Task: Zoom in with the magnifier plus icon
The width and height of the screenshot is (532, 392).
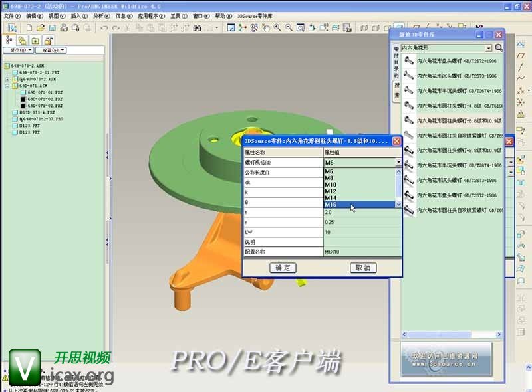Action: pos(277,28)
